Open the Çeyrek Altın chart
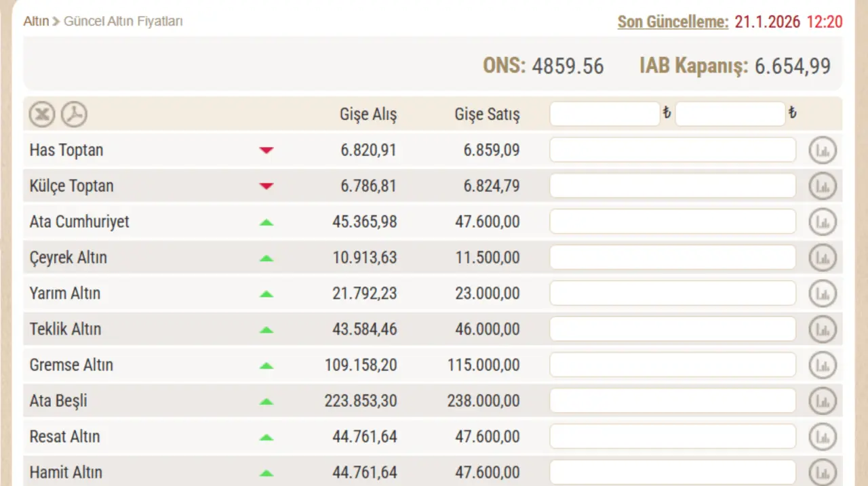 click(823, 258)
